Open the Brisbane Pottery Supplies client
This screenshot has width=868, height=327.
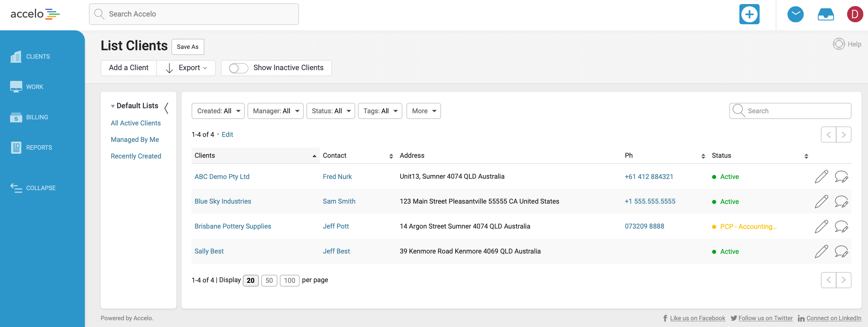pyautogui.click(x=233, y=227)
